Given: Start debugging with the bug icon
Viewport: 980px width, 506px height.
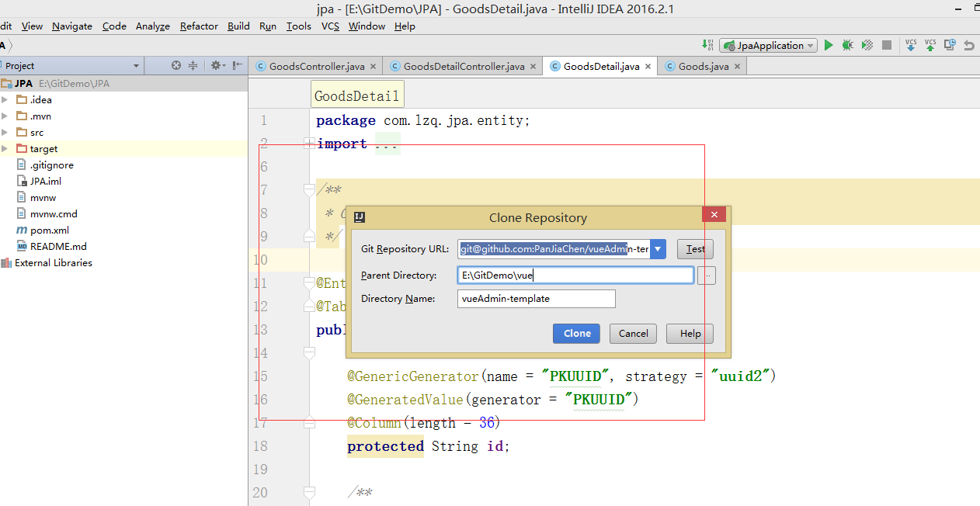Looking at the screenshot, I should 848,45.
